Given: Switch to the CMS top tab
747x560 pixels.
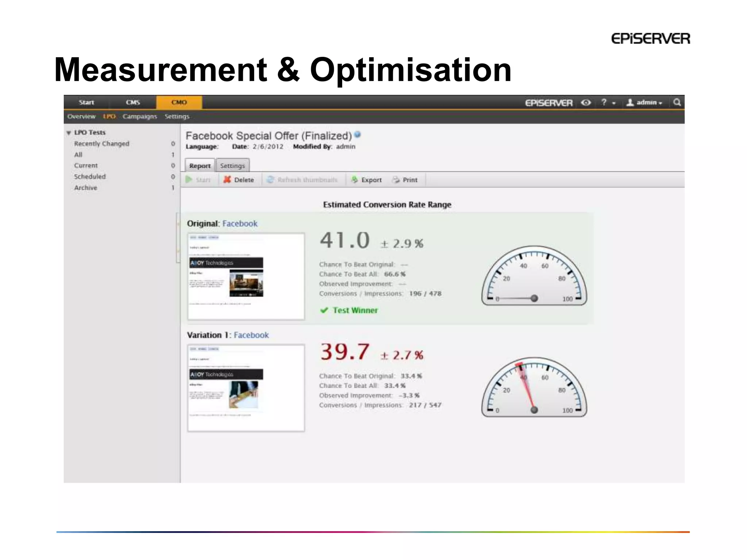Looking at the screenshot, I should coord(133,102).
